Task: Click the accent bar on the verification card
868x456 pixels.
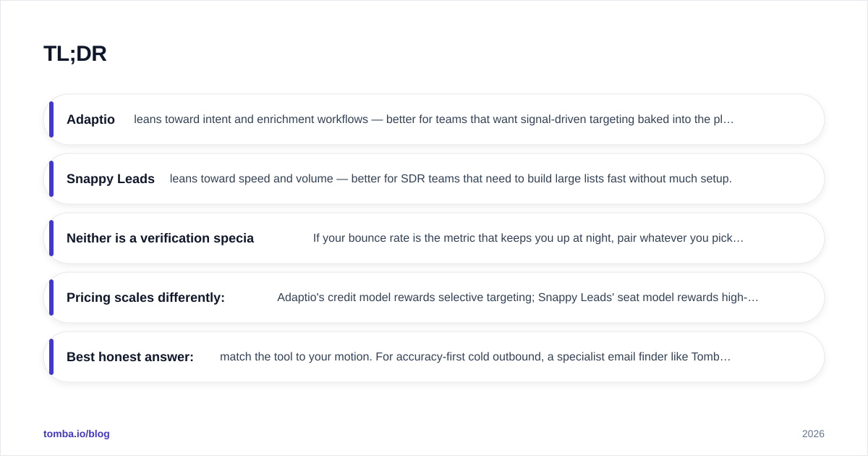Action: click(51, 238)
